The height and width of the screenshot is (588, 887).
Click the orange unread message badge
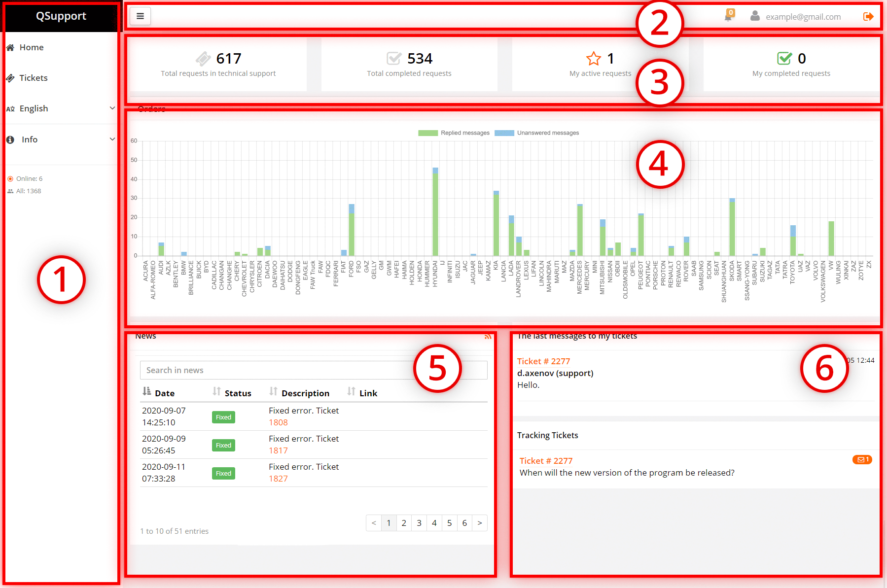click(862, 459)
